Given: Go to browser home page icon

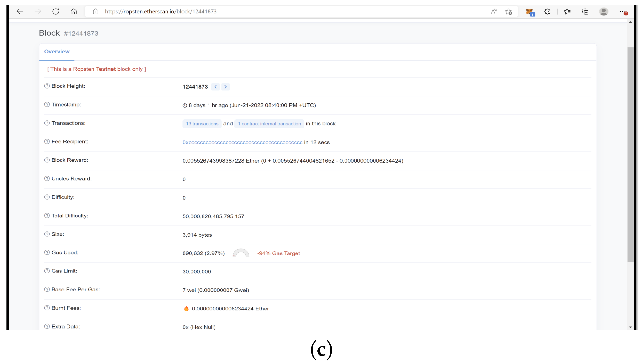Looking at the screenshot, I should pos(74,11).
